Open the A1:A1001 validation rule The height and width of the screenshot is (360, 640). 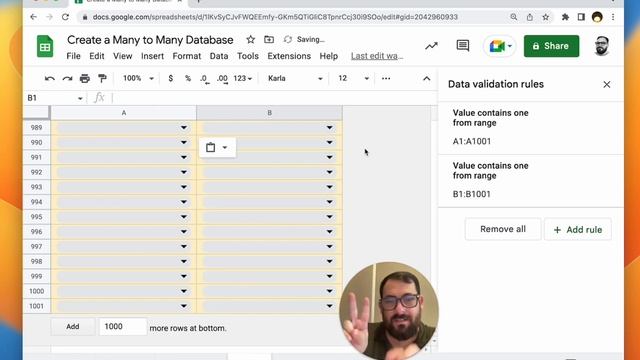pyautogui.click(x=531, y=128)
